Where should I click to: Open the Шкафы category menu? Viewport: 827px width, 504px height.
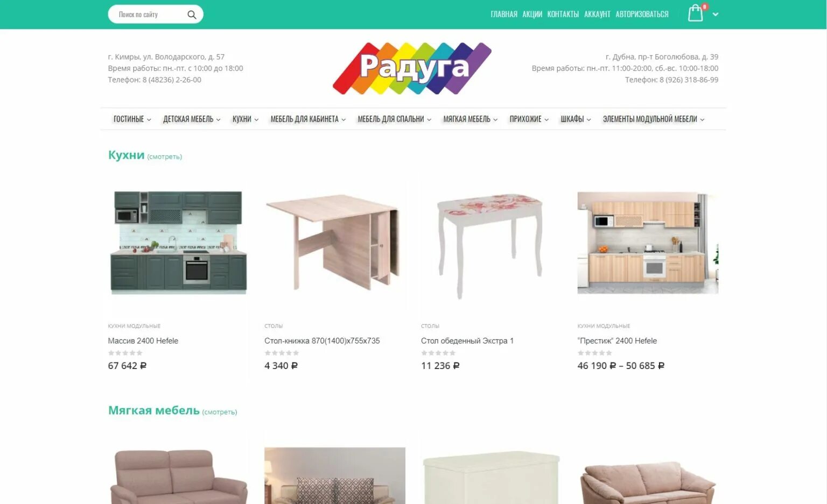(x=576, y=119)
